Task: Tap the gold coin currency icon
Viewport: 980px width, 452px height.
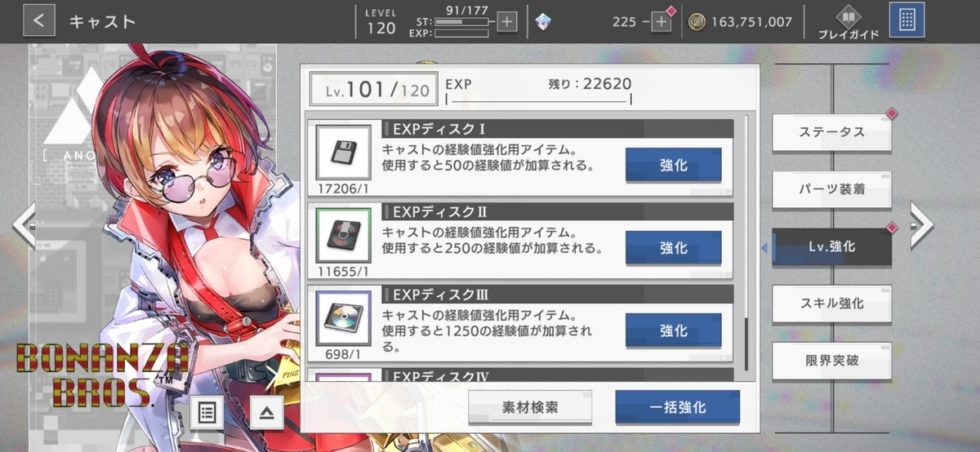Action: [x=697, y=22]
